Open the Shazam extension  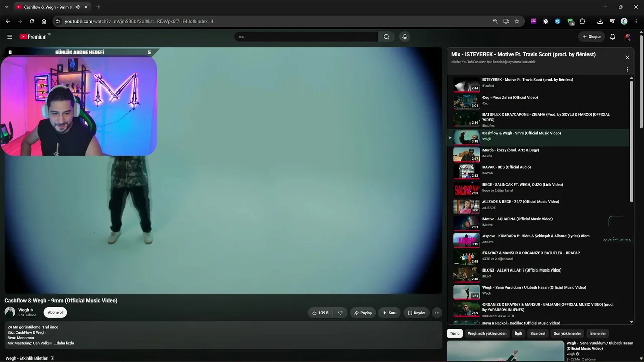[558, 21]
